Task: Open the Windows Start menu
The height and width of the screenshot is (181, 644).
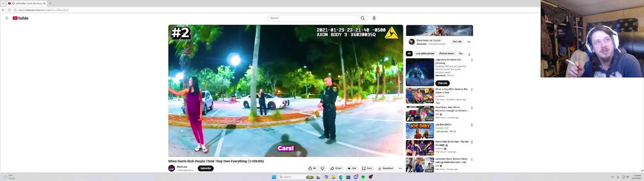Action: pos(274,177)
